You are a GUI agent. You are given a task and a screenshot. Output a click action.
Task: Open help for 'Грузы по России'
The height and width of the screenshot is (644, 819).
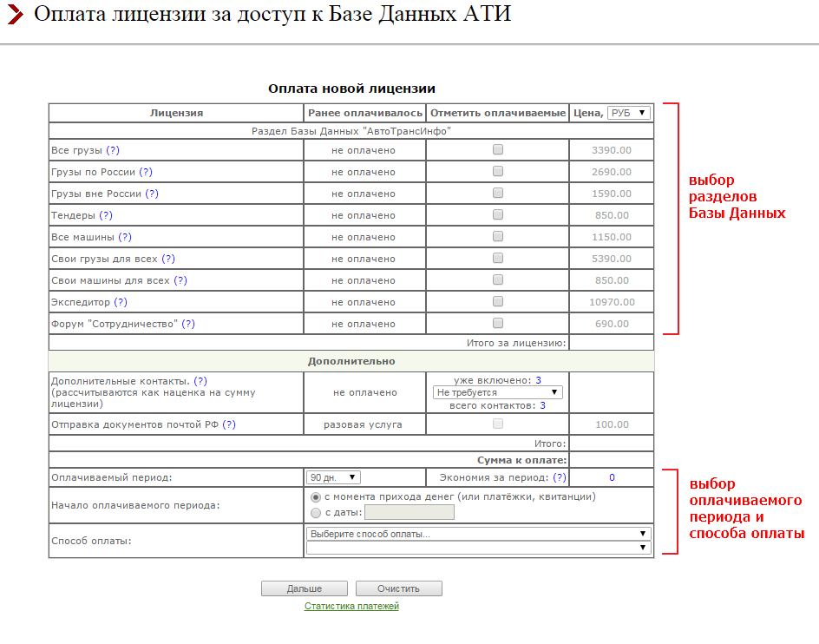146,172
